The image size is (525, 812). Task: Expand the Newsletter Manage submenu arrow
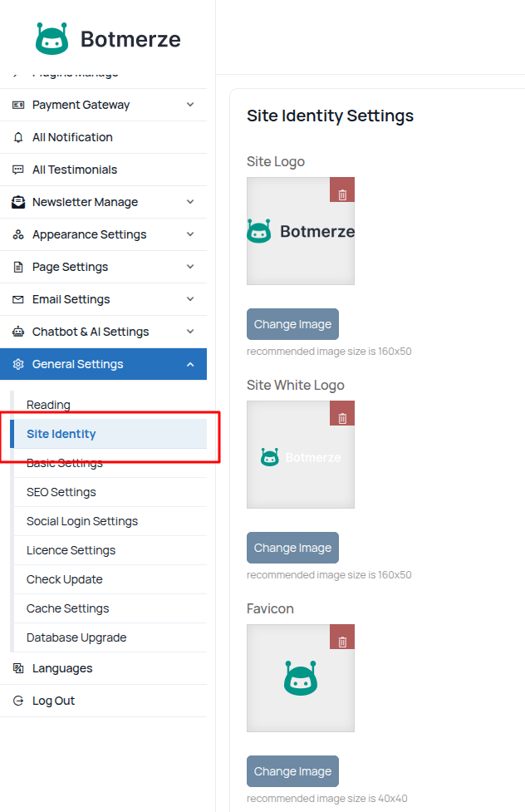[x=190, y=202]
